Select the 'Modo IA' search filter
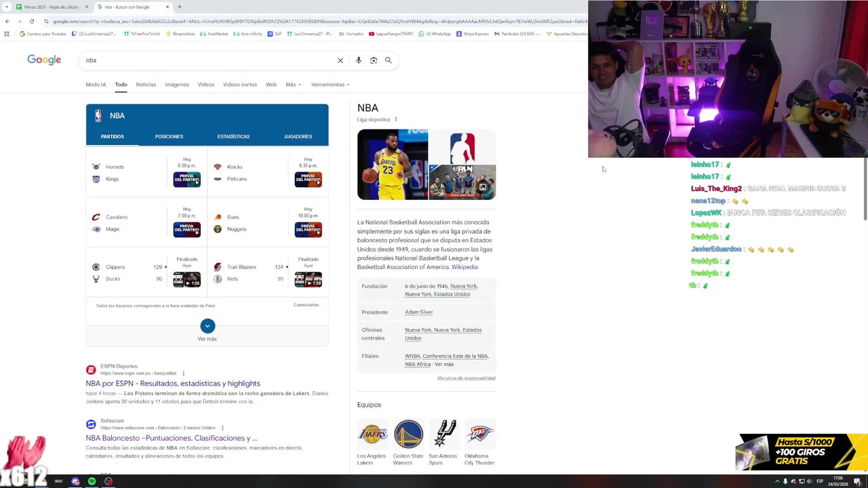Viewport: 868px width, 488px height. pyautogui.click(x=96, y=85)
